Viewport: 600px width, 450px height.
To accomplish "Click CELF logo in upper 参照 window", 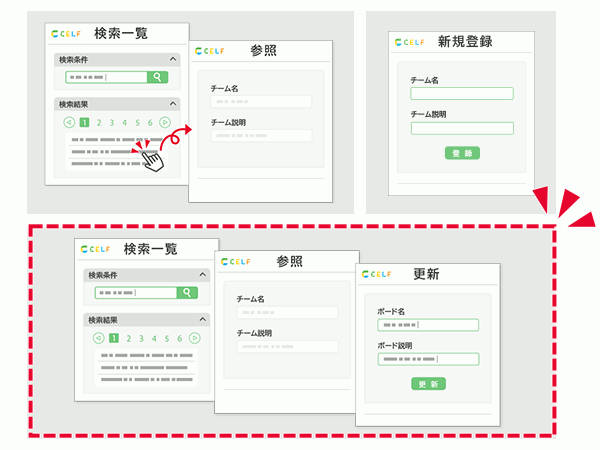I will tap(209, 51).
